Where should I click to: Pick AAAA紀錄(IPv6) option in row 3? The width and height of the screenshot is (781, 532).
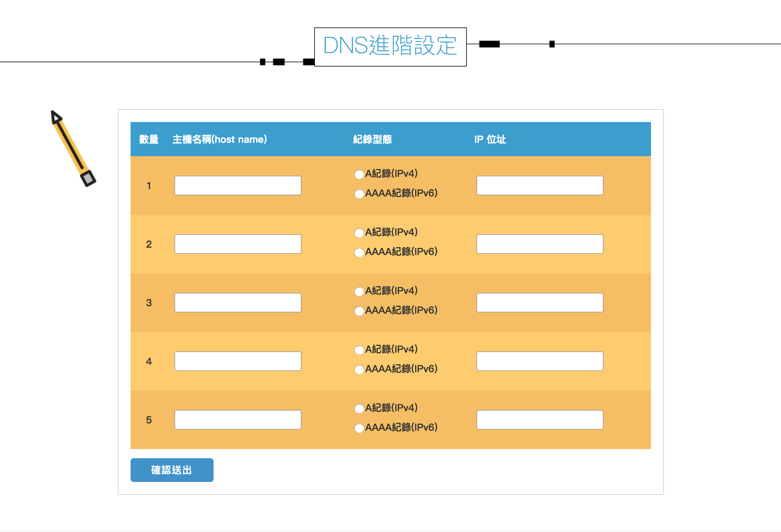(x=359, y=311)
